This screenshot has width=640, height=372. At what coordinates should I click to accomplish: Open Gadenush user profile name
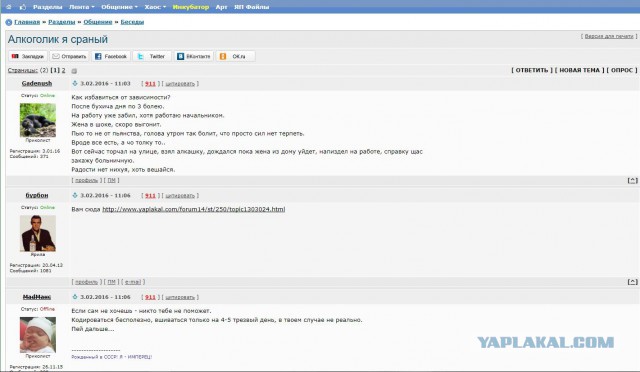coord(37,83)
